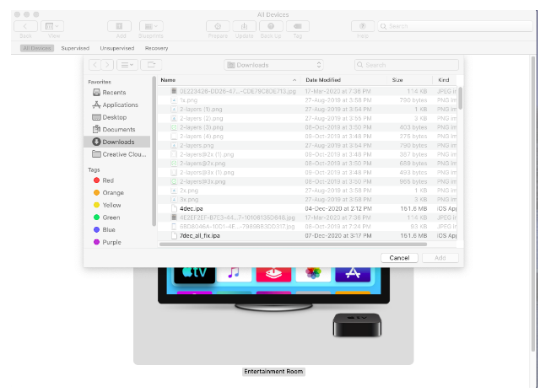
Task: Open the View options toolbar button
Action: (52, 26)
